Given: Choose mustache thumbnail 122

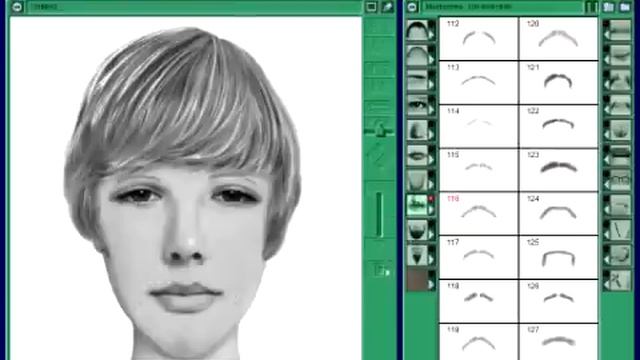Looking at the screenshot, I should pyautogui.click(x=558, y=126).
